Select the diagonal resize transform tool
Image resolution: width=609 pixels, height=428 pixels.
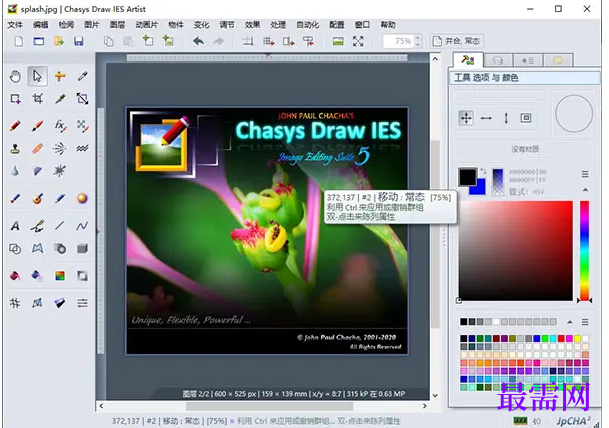(x=82, y=99)
